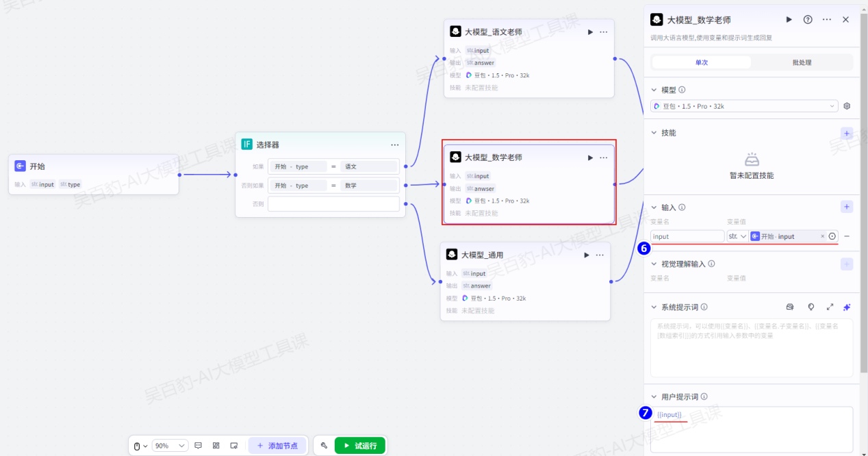
Task: Expand the 系统提示词 editor to fullscreen
Action: click(830, 307)
